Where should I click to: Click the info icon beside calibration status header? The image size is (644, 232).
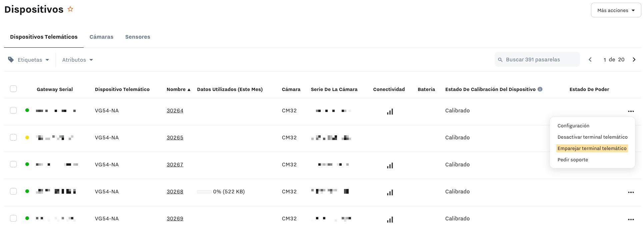pos(540,89)
